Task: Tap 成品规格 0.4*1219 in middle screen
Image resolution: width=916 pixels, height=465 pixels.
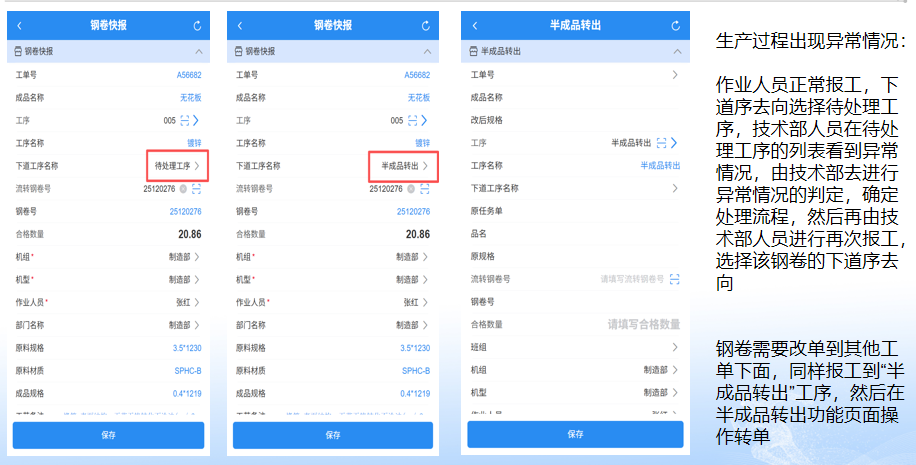Action: pos(415,393)
